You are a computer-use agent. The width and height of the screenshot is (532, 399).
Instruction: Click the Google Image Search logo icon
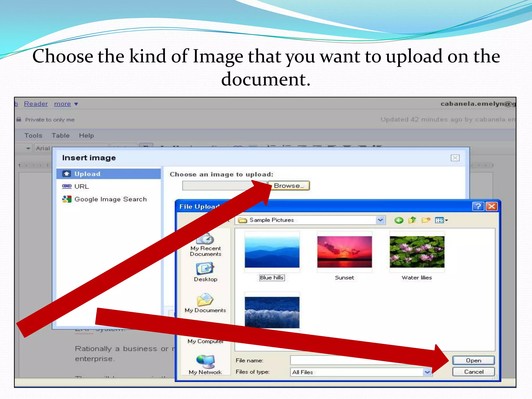(x=67, y=199)
